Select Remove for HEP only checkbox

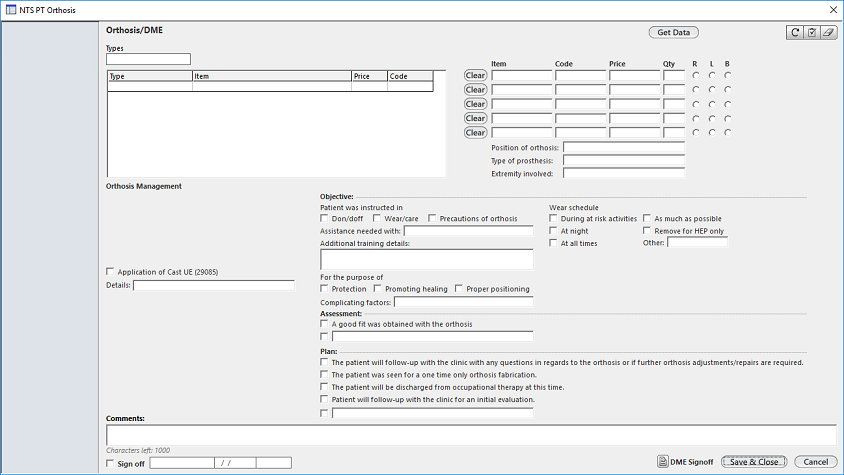pos(647,230)
